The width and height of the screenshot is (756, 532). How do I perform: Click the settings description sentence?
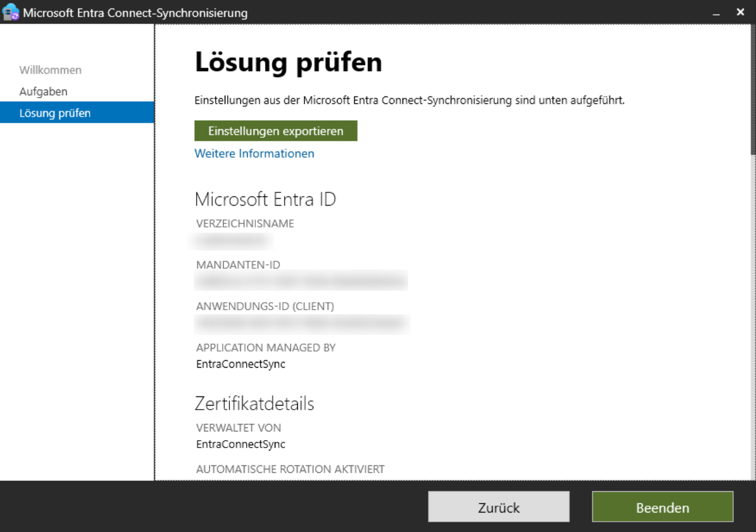pyautogui.click(x=409, y=101)
